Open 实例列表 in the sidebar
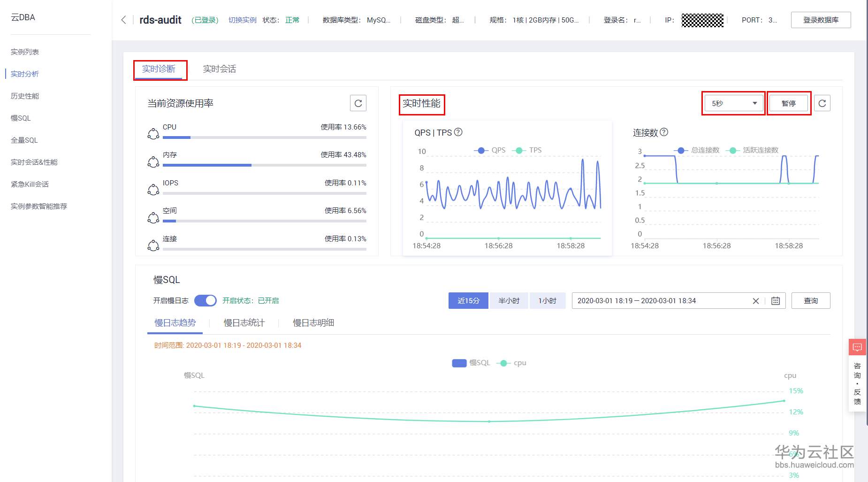Image resolution: width=868 pixels, height=482 pixels. 25,52
